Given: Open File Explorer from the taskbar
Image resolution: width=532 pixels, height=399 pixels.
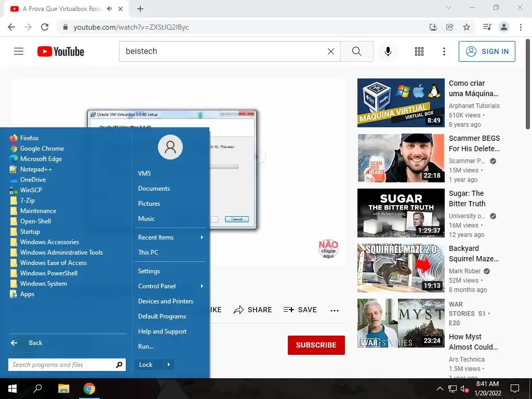Looking at the screenshot, I should (x=63, y=389).
